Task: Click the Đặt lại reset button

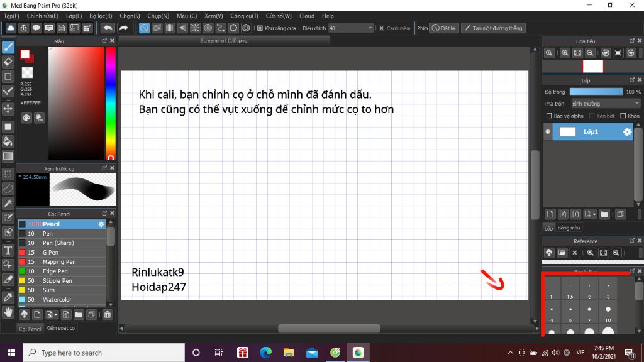Action: coord(444,28)
